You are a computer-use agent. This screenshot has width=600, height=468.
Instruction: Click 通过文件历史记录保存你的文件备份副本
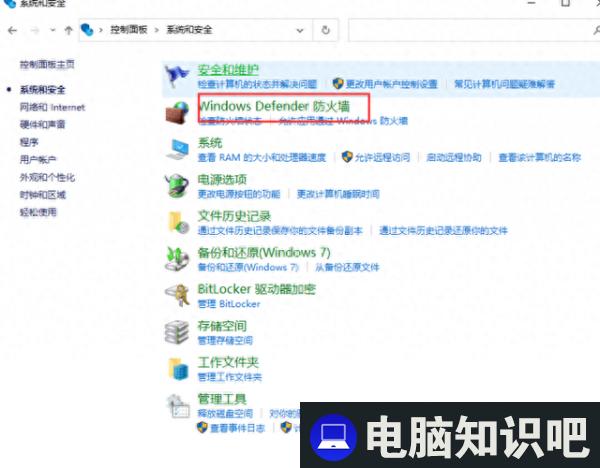(x=280, y=230)
